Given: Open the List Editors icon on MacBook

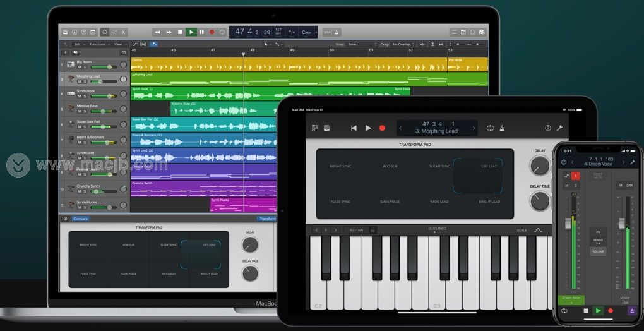Looking at the screenshot, I should coord(454,32).
